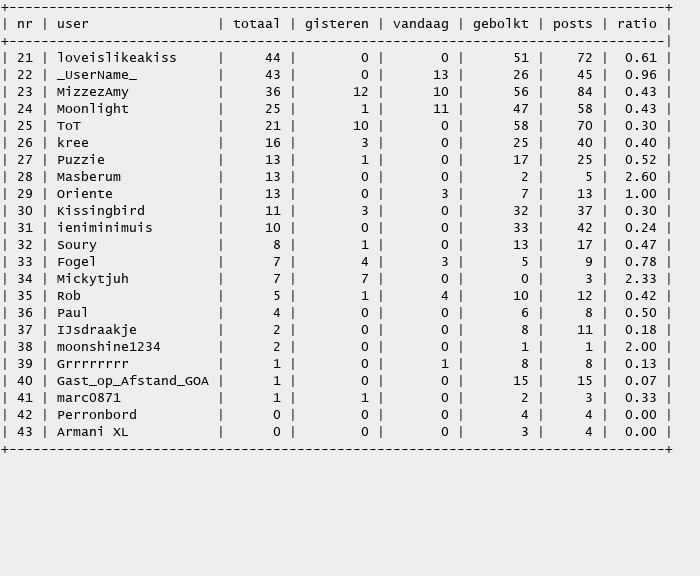Click the "user" column header
Viewport: 700px width, 576px height.
[x=73, y=24]
